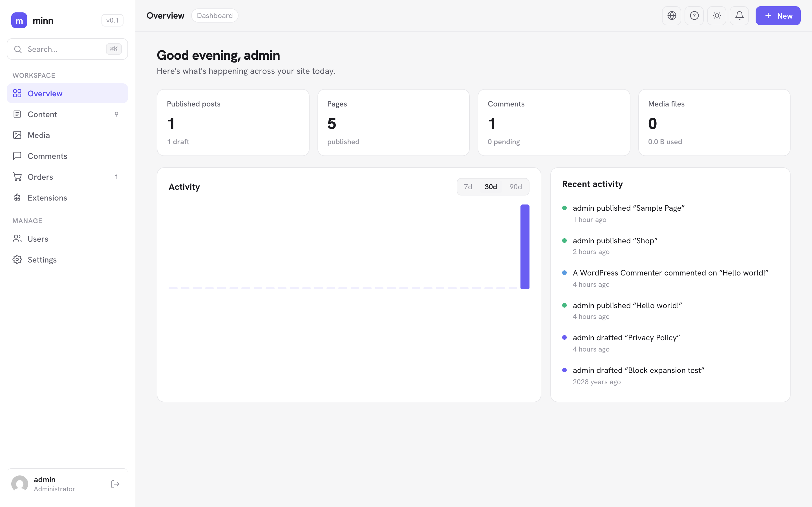This screenshot has height=507, width=812.
Task: Select the 90d activity range
Action: [x=515, y=187]
